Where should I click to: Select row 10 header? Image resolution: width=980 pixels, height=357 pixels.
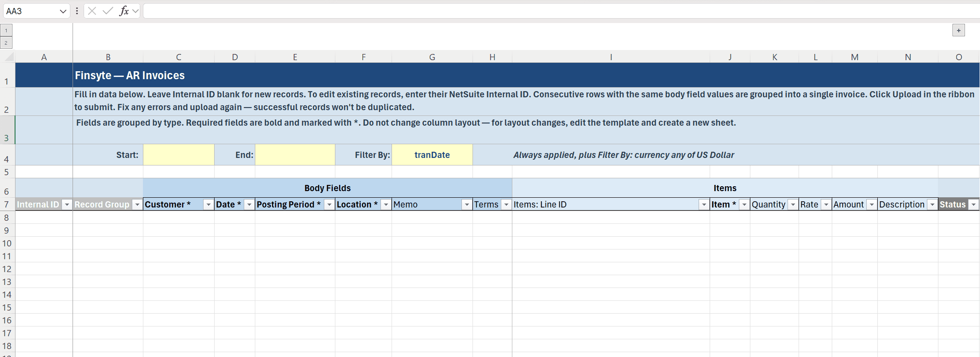(x=7, y=243)
